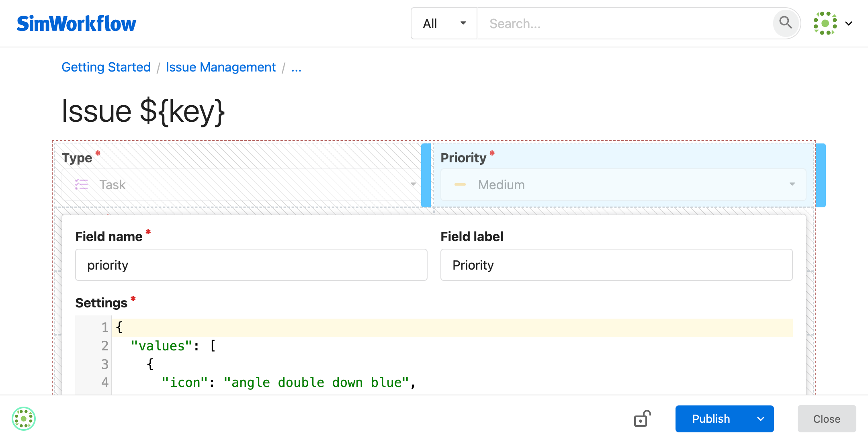Screen dimensions: 868x442
Task: Open the Publish options dropdown arrow
Action: point(761,419)
